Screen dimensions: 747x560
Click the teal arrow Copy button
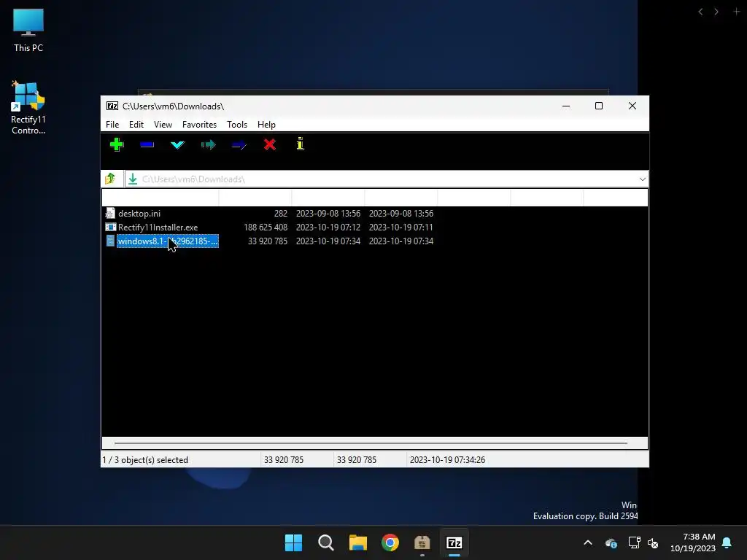coord(208,144)
